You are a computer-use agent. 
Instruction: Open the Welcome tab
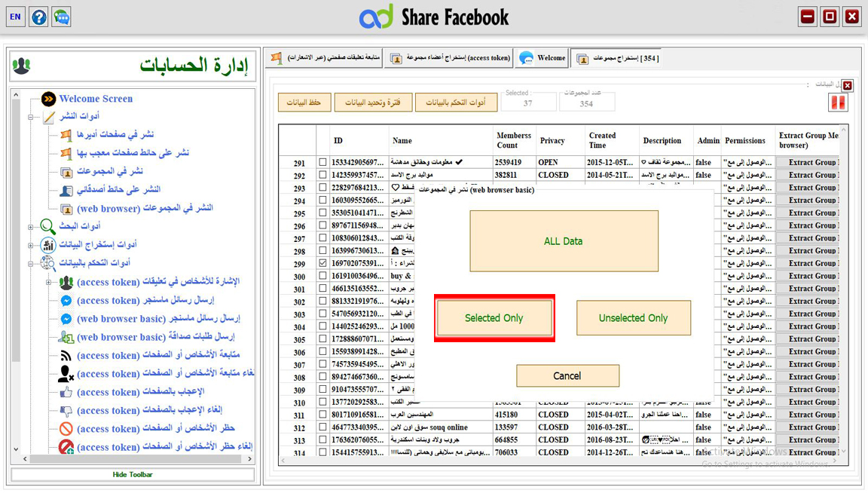542,58
